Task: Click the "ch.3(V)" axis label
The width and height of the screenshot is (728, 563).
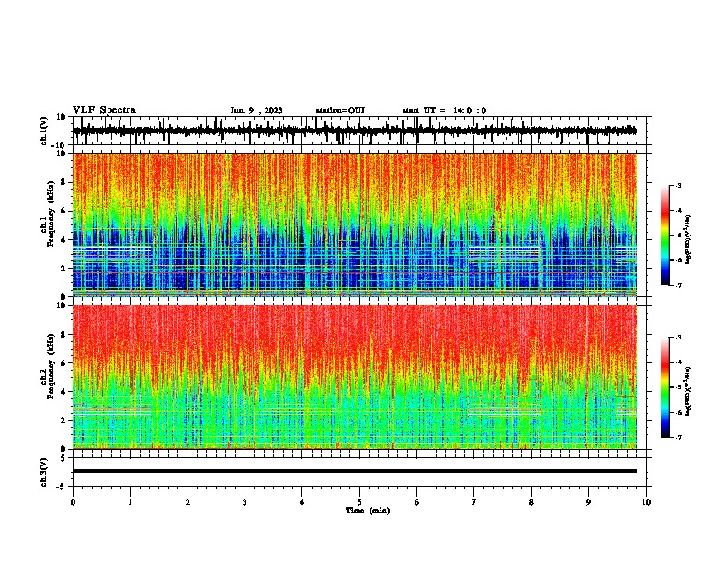Action: [x=44, y=472]
